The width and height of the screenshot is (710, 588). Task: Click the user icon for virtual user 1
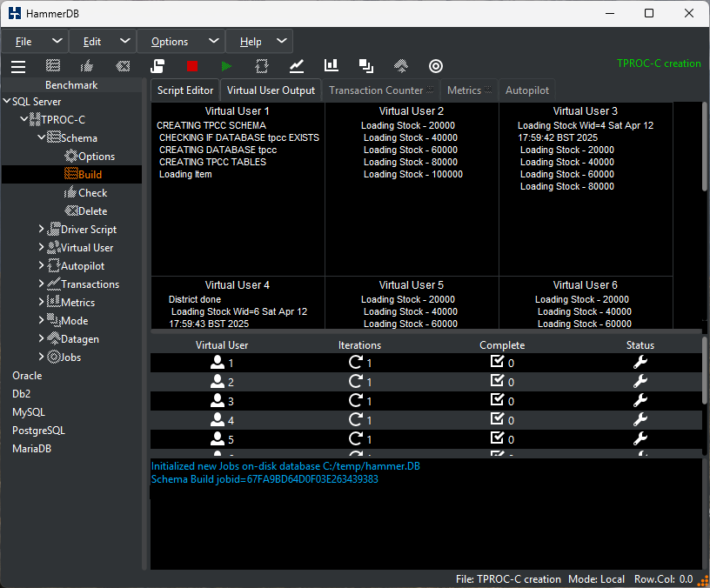tap(218, 362)
